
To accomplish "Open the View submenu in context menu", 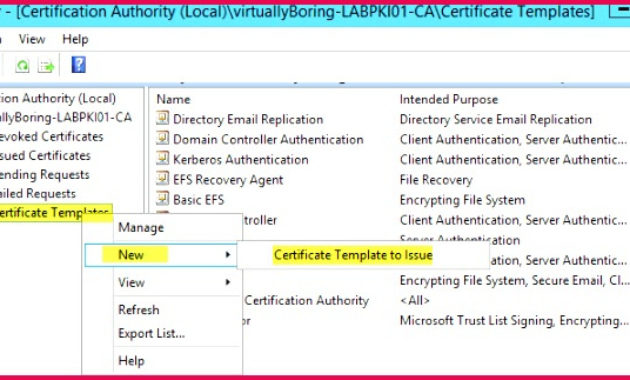I will (x=131, y=282).
